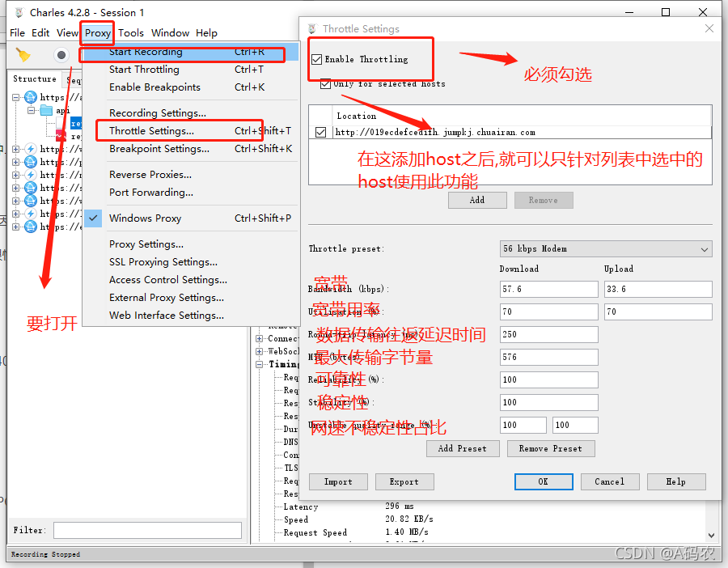Select the globe icon of https://s host
The image size is (728, 568).
[x=31, y=188]
